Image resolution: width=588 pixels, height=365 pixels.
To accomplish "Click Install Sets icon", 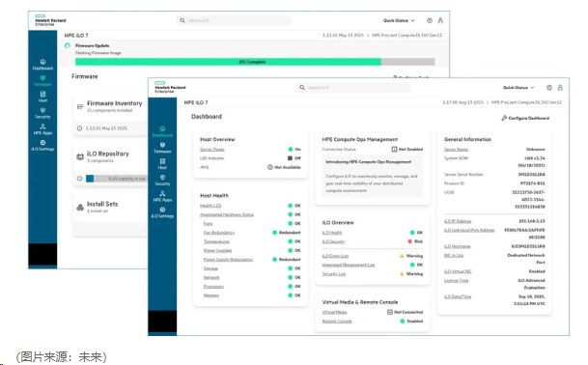I will click(80, 207).
